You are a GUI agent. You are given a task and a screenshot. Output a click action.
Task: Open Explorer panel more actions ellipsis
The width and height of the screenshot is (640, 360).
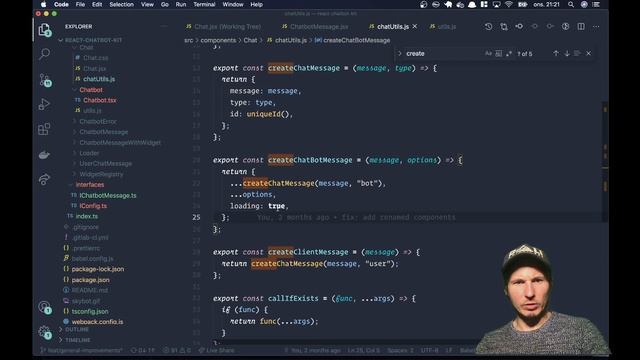click(164, 27)
